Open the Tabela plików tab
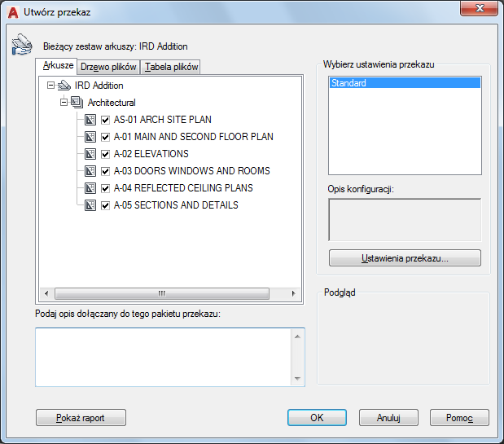 (x=171, y=67)
